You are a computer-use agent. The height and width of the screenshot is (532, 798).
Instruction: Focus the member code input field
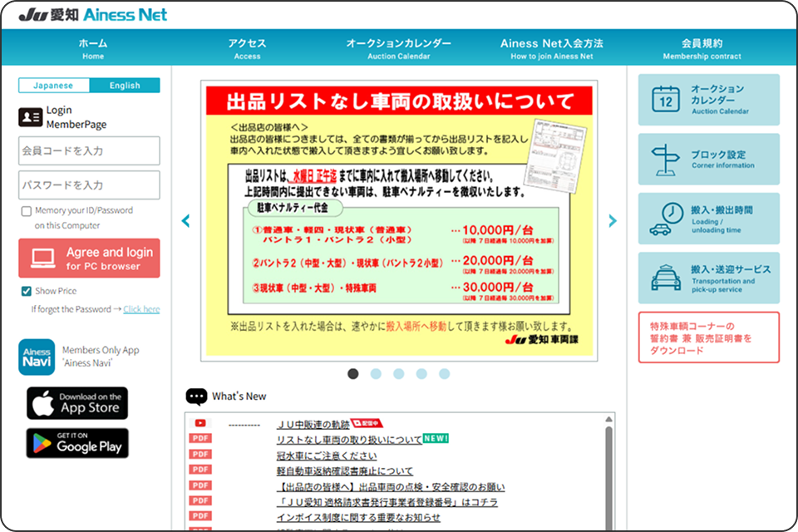click(89, 151)
